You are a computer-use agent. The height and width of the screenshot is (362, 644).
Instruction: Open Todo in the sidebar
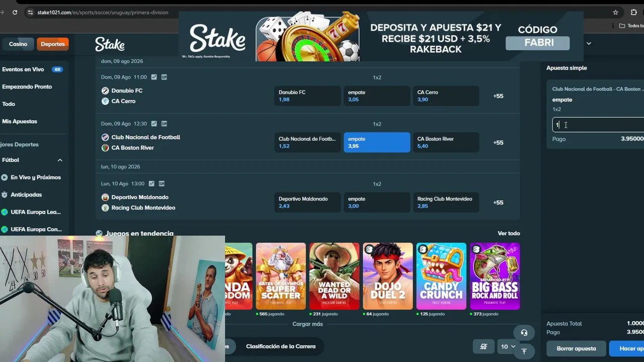tap(9, 104)
